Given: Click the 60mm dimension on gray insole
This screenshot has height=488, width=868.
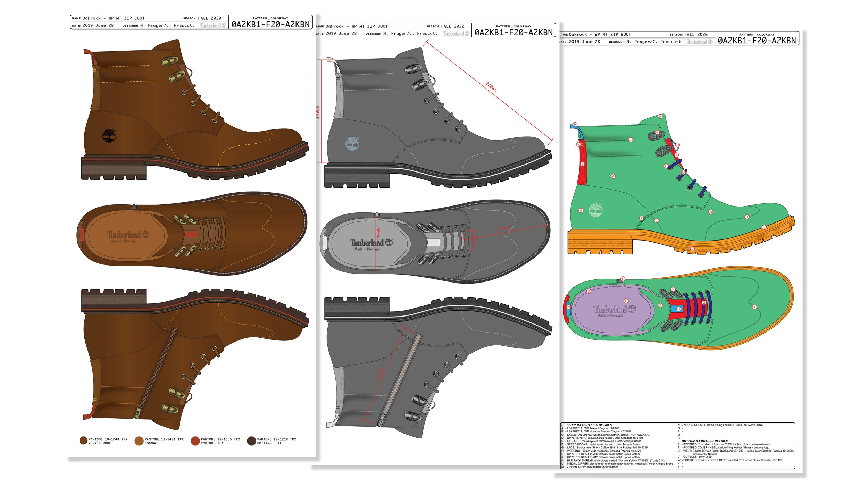Looking at the screenshot, I should tap(378, 233).
